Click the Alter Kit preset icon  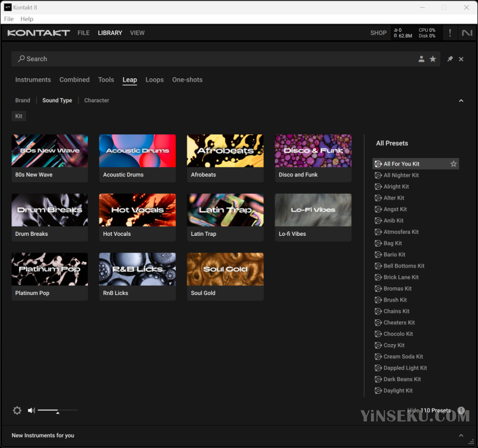tap(378, 198)
